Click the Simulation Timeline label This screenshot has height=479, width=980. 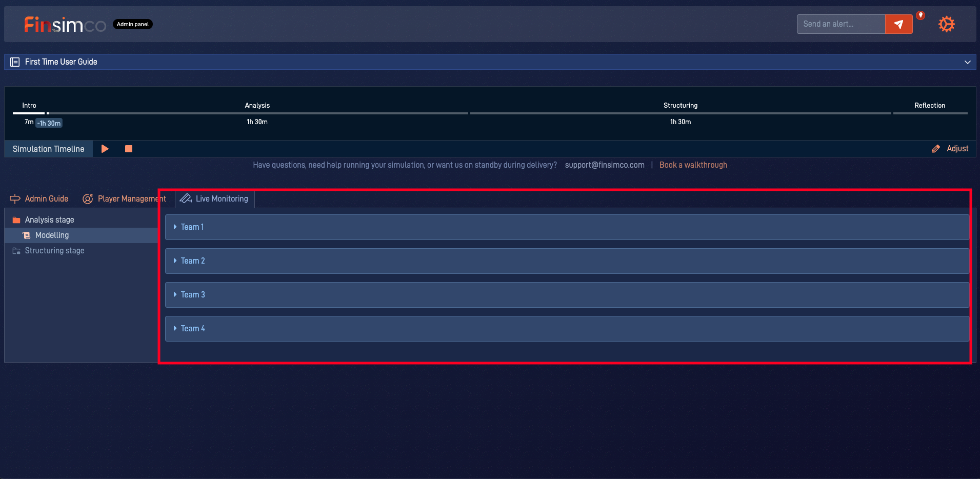[x=49, y=149]
